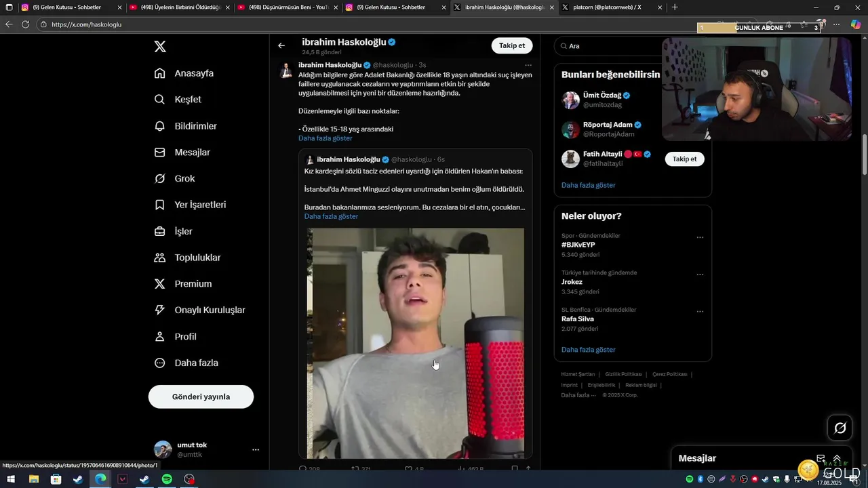
Task: Open Erişilebilirlik footer link
Action: point(601,385)
